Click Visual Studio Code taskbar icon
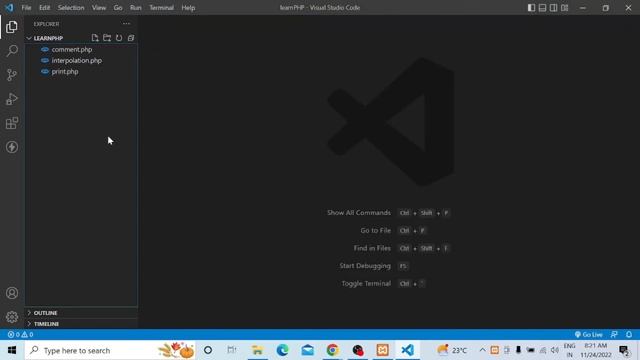Screen dimensions: 640x360 (407, 350)
